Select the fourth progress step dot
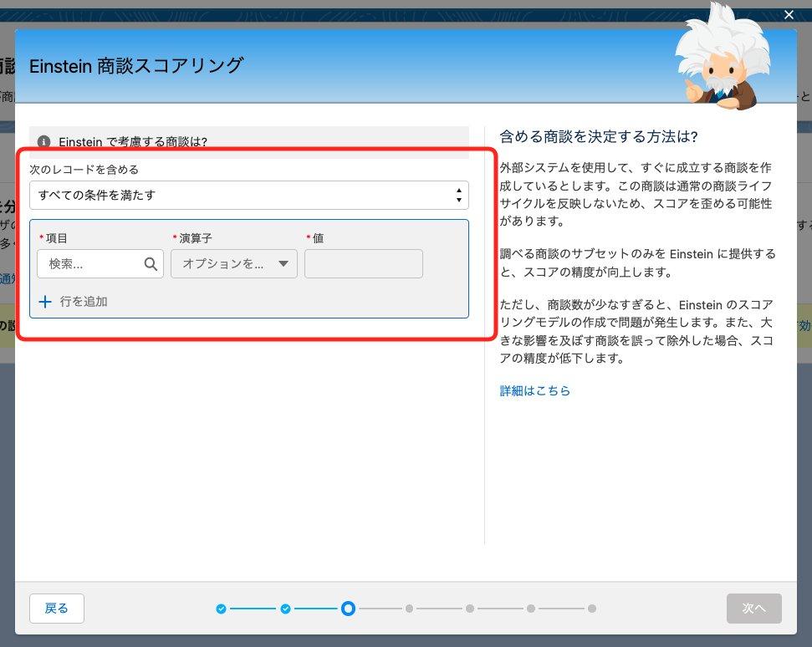The image size is (812, 647). (409, 609)
